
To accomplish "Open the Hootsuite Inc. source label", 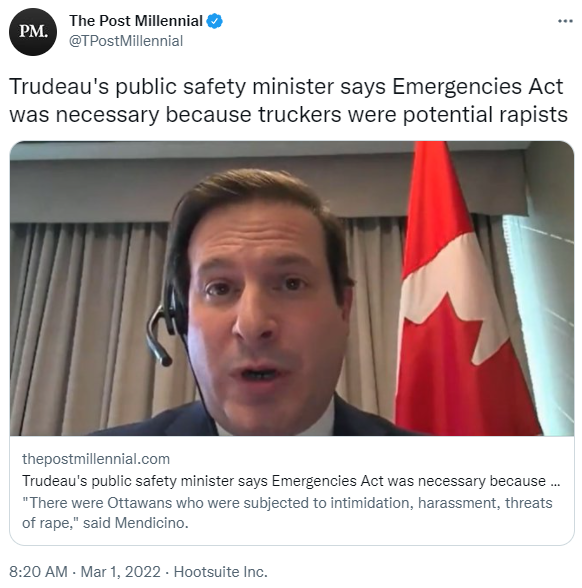I will click(220, 572).
